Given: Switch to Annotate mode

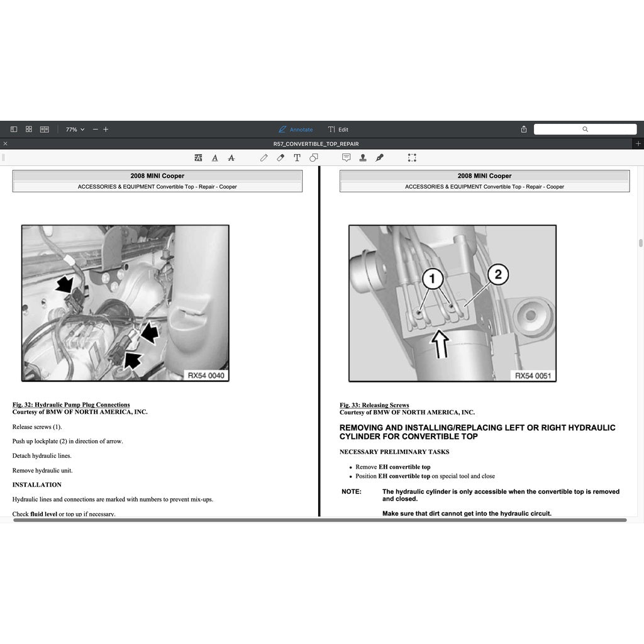Looking at the screenshot, I should pos(296,130).
